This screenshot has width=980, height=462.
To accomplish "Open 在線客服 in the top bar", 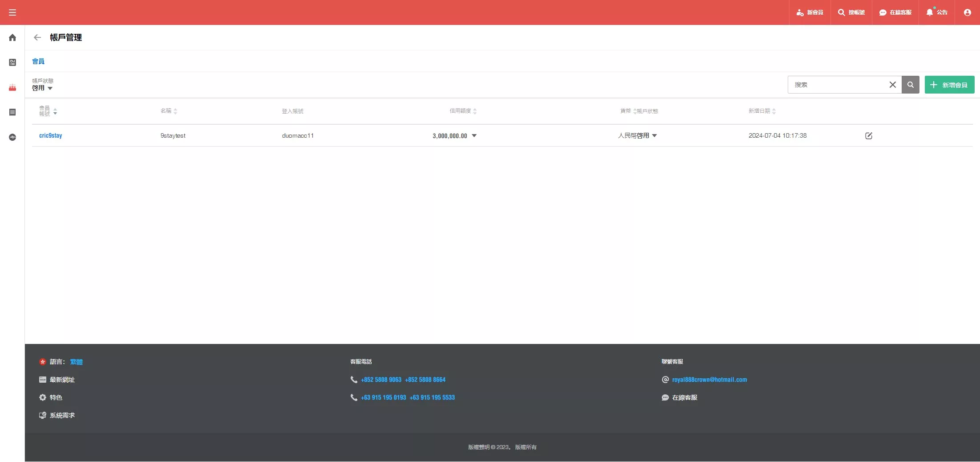I will pos(895,12).
